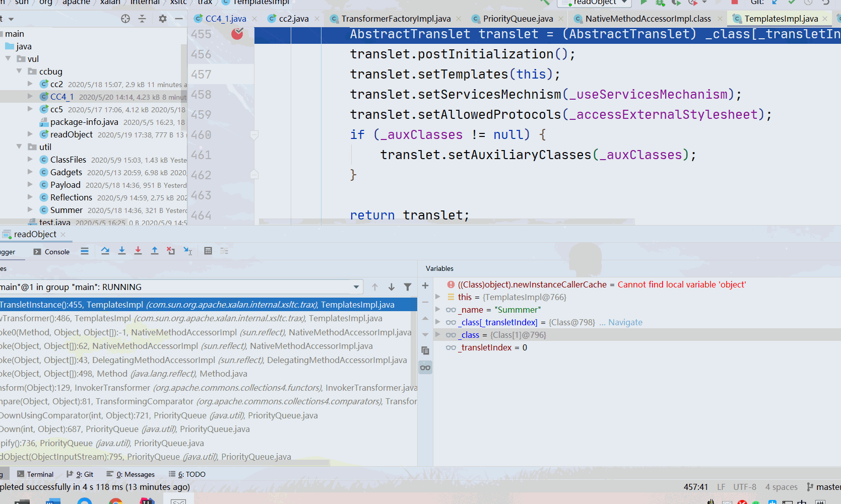Click the Step Into debugger icon
Viewport: 841px width, 504px height.
(121, 251)
